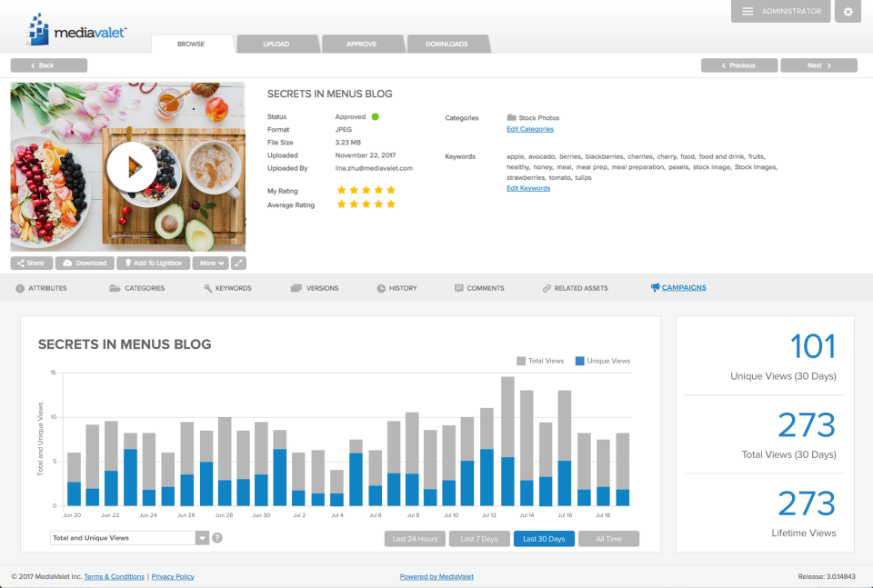Viewport: 873px width, 588px height.
Task: Click the 101 Unique Views figure
Action: 813,346
